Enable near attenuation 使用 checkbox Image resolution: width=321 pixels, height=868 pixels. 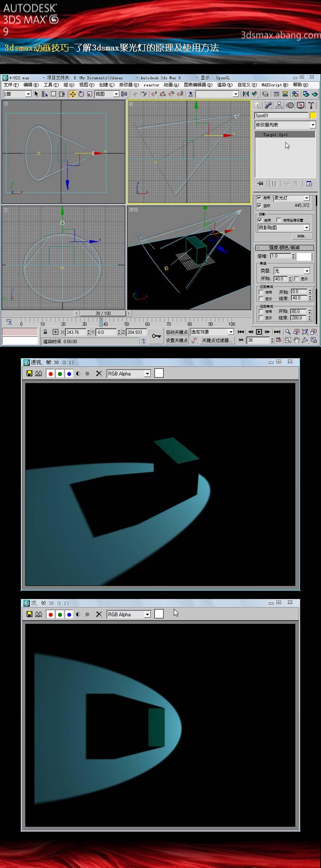[x=261, y=292]
